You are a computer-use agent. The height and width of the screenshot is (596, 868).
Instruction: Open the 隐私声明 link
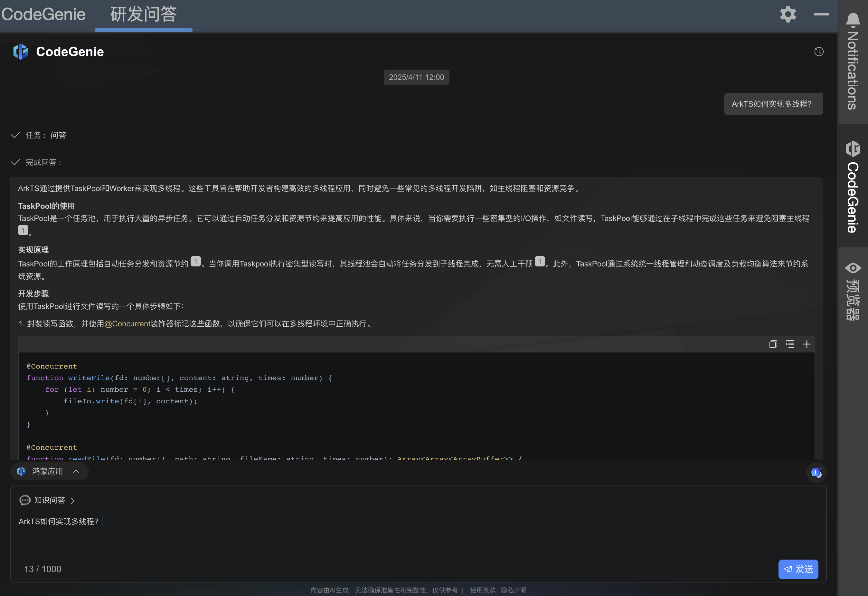click(x=514, y=590)
